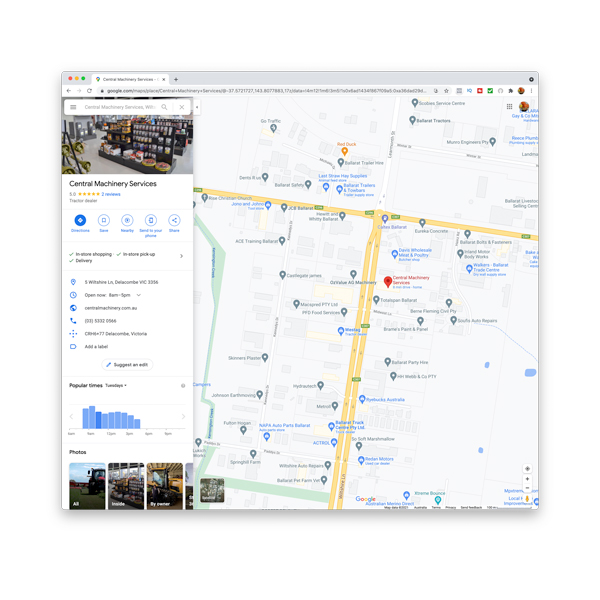Click the popular times info icon
This screenshot has width=600, height=600.
click(183, 386)
